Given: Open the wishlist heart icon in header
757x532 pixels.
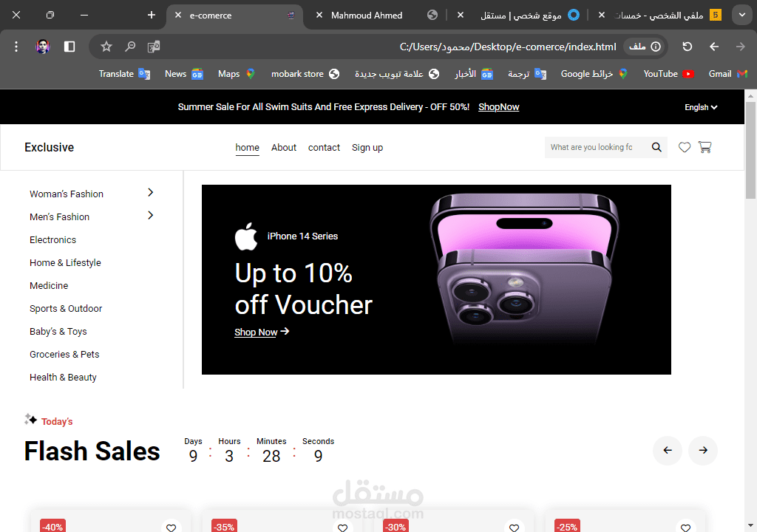Looking at the screenshot, I should [x=684, y=147].
